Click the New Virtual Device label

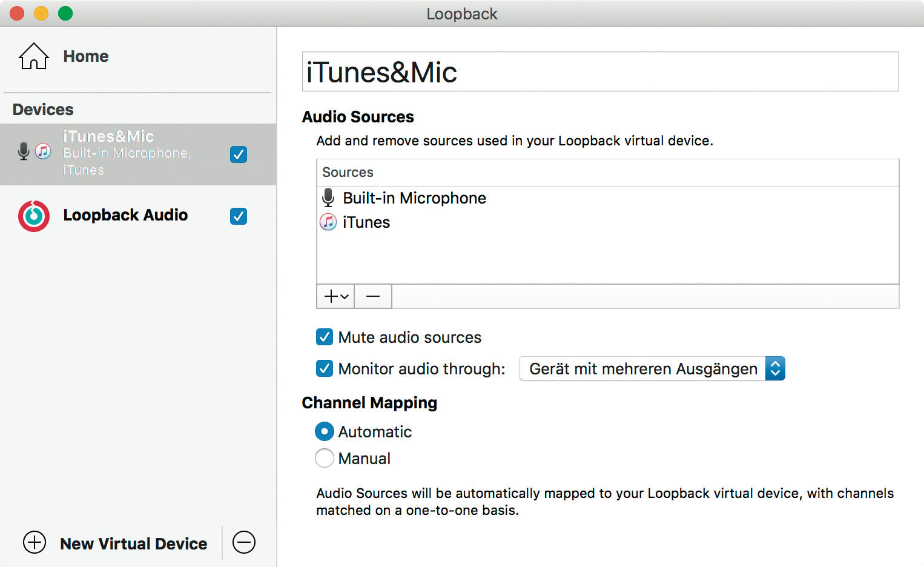(x=134, y=543)
